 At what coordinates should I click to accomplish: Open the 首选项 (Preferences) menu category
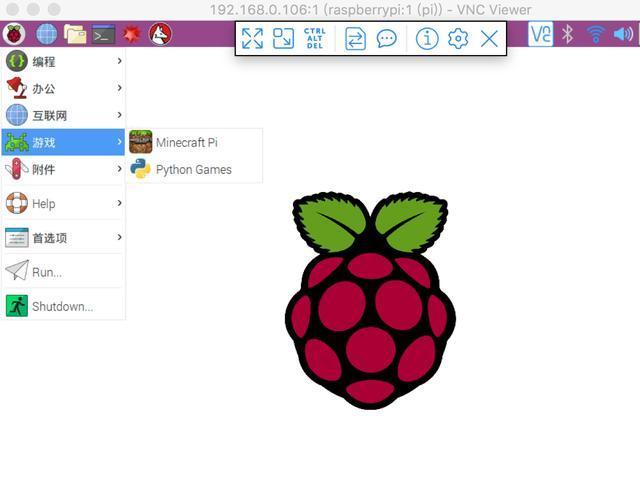(x=63, y=238)
